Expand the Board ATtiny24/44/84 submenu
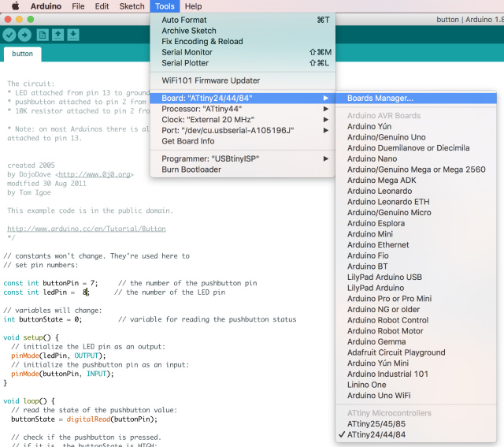The width and height of the screenshot is (504, 447). tap(243, 99)
